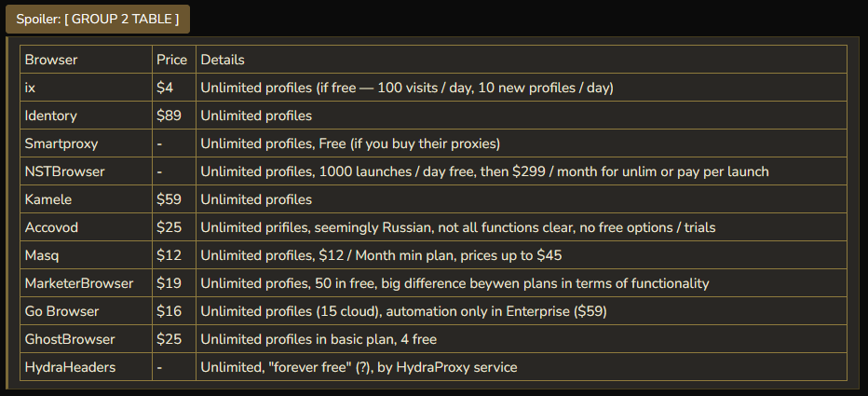Select the Identory browser name
The height and width of the screenshot is (396, 868).
coord(51,116)
